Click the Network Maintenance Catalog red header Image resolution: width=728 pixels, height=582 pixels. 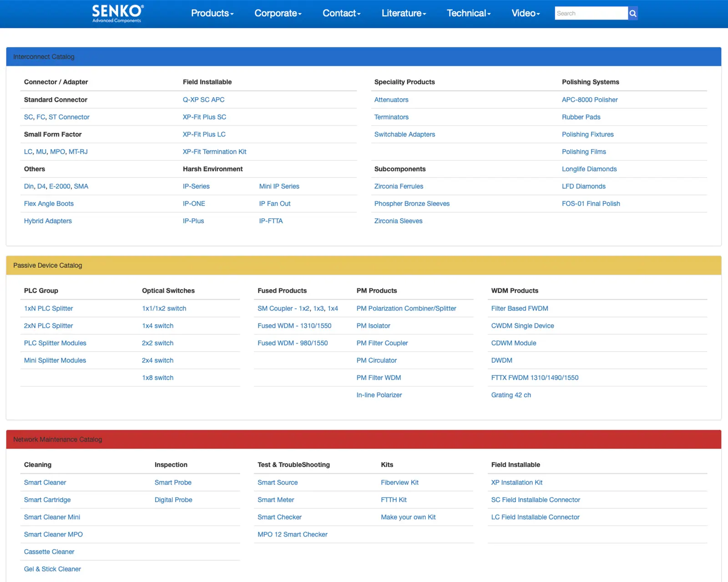coord(364,440)
